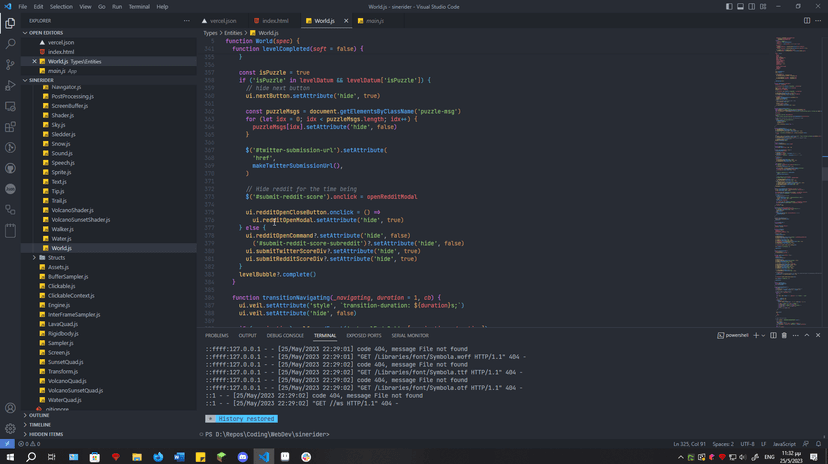Expand the Outline section
This screenshot has width=828, height=464.
[x=39, y=415]
